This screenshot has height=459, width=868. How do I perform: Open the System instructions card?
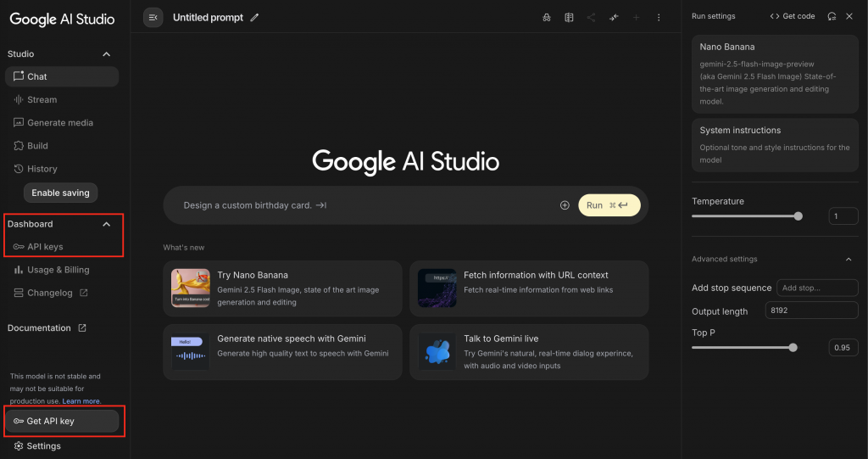[775, 145]
